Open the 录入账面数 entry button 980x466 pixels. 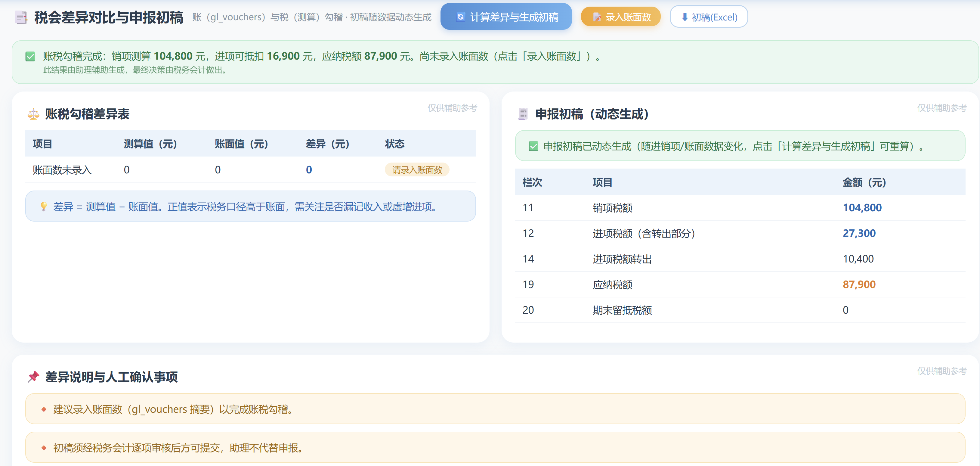click(620, 17)
